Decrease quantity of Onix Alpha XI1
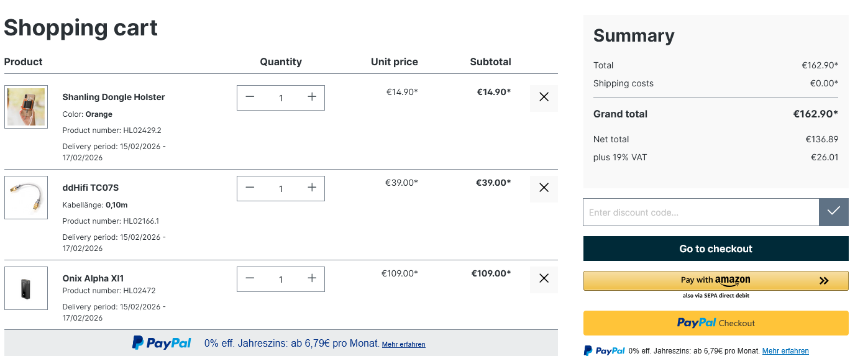This screenshot has width=868, height=356. point(250,279)
